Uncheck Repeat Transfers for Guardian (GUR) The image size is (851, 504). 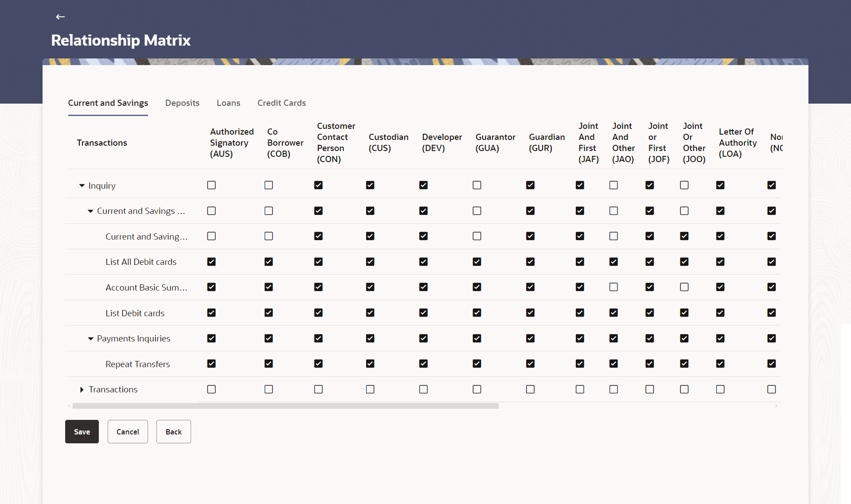click(530, 364)
